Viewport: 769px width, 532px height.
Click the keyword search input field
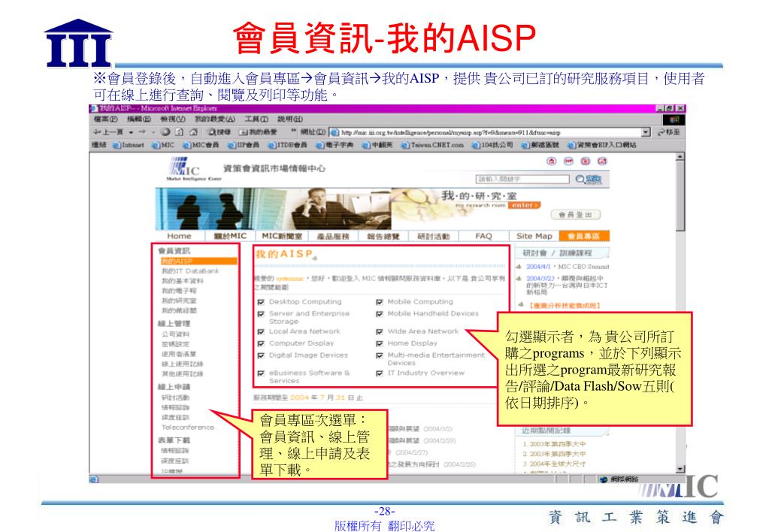522,180
